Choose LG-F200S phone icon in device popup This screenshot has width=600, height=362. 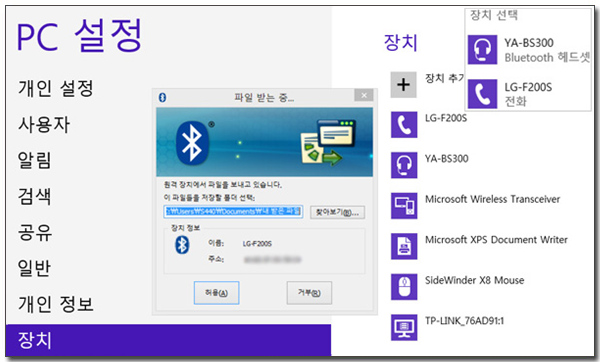(483, 94)
